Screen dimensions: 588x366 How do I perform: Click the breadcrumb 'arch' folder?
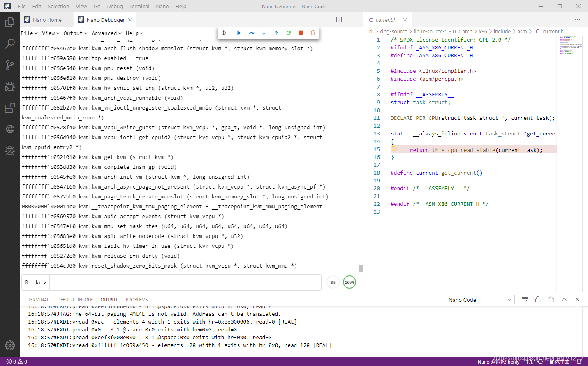click(467, 31)
